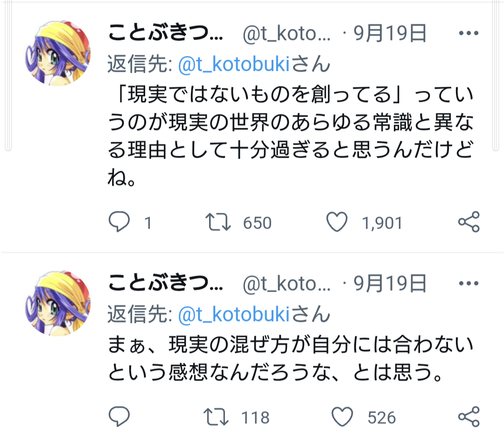Screen dimensions: 504x441
Task: Reply to the second tweet via the comment icon
Action: pos(119,417)
